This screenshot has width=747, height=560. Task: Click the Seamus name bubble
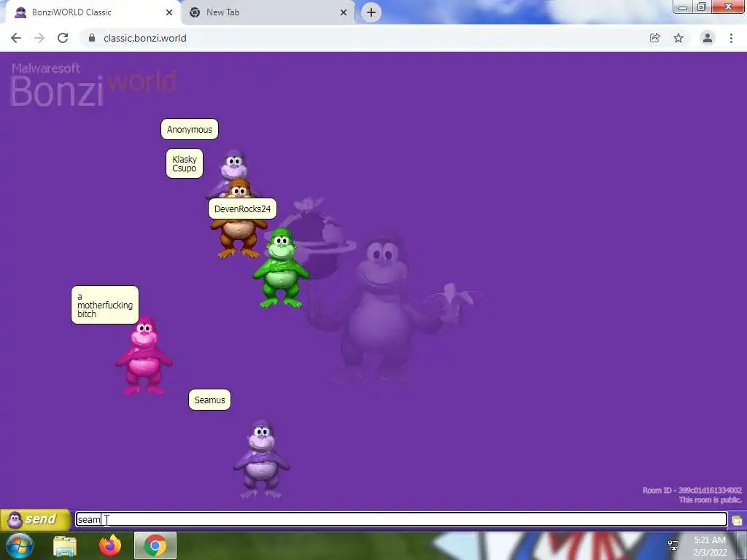pos(209,400)
